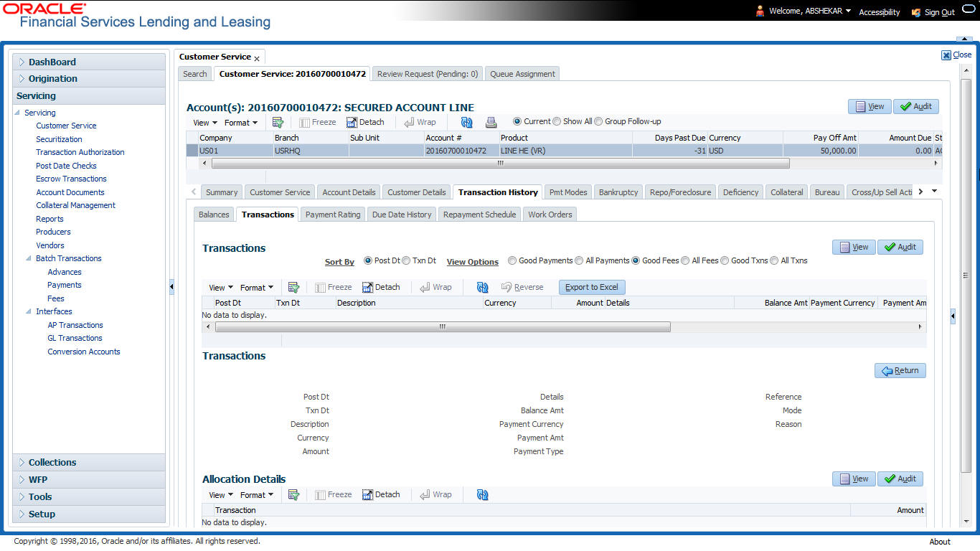
Task: Click the tab overflow left arrow
Action: click(193, 192)
